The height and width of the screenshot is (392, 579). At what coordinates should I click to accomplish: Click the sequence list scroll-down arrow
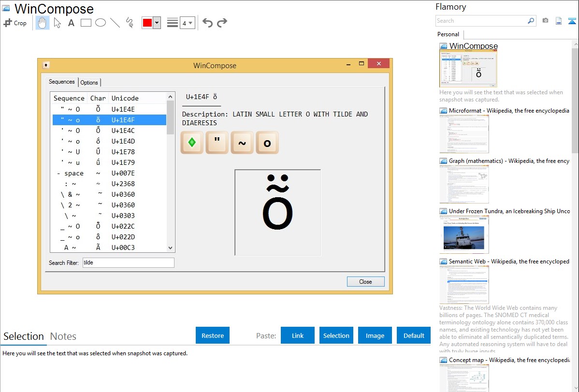pyautogui.click(x=170, y=248)
